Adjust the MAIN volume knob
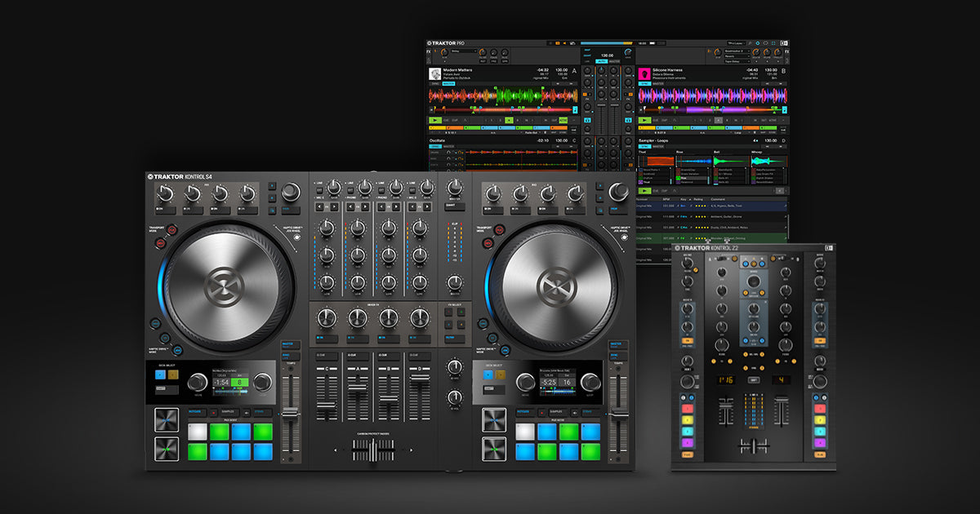Viewport: 980px width, 514px height. click(628, 52)
